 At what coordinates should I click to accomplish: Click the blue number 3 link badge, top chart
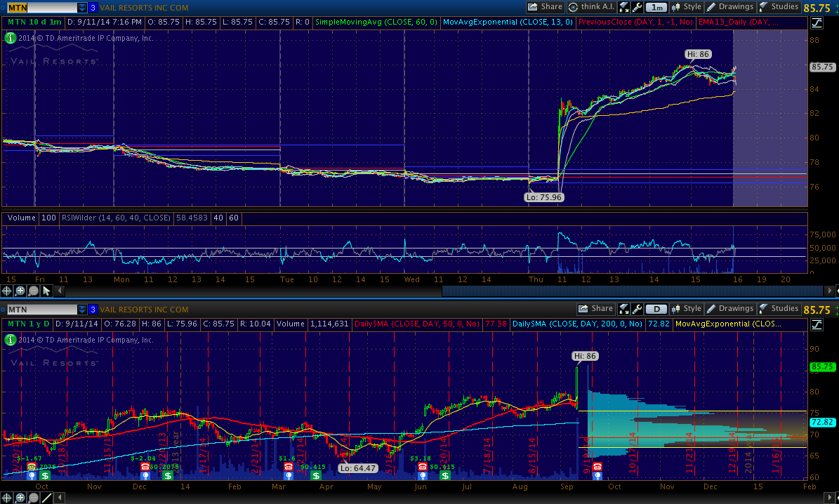point(93,8)
